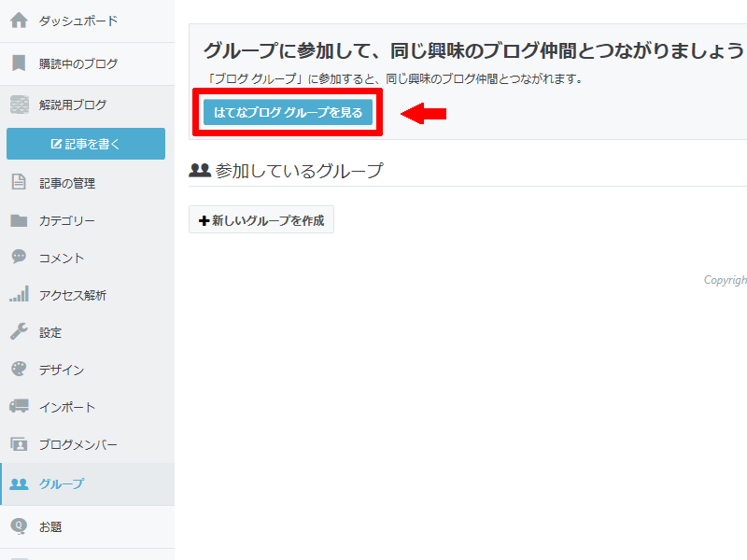Click the palette icon for デザイン
The height and width of the screenshot is (560, 747).
tap(19, 369)
